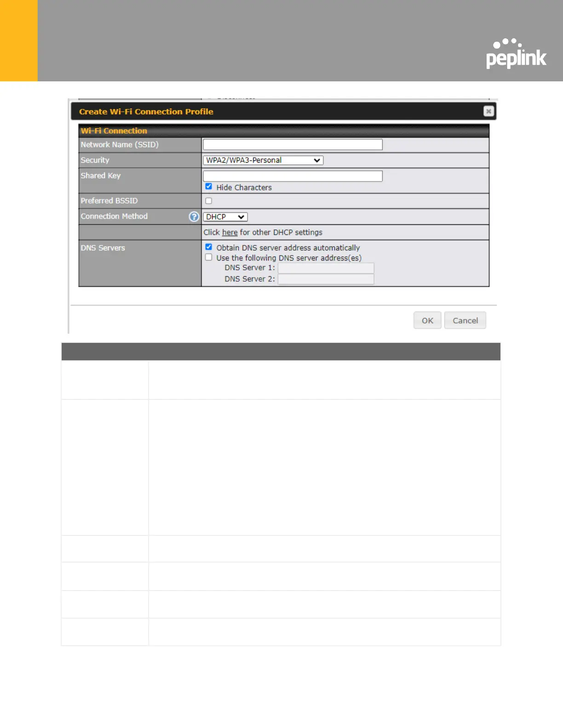Click the 'here' DHCP settings link
Image resolution: width=563 pixels, height=728 pixels.
click(x=230, y=233)
